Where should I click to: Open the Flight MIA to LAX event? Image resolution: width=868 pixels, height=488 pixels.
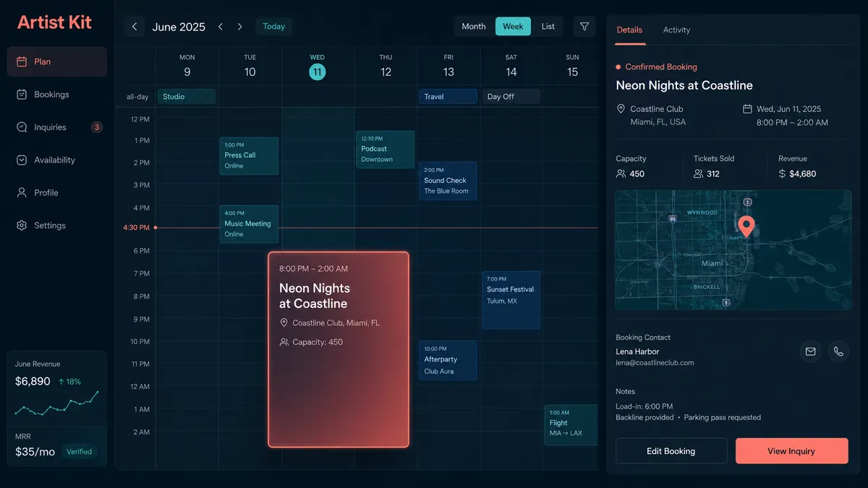pos(571,425)
